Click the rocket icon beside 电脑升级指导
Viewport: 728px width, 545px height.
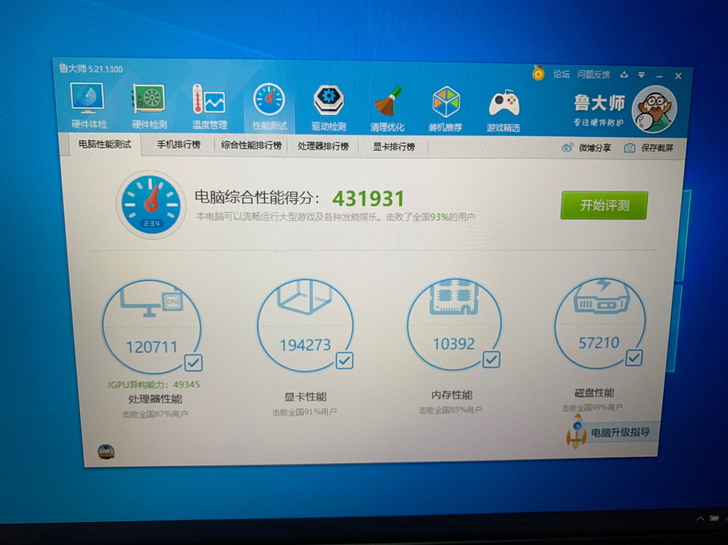576,431
